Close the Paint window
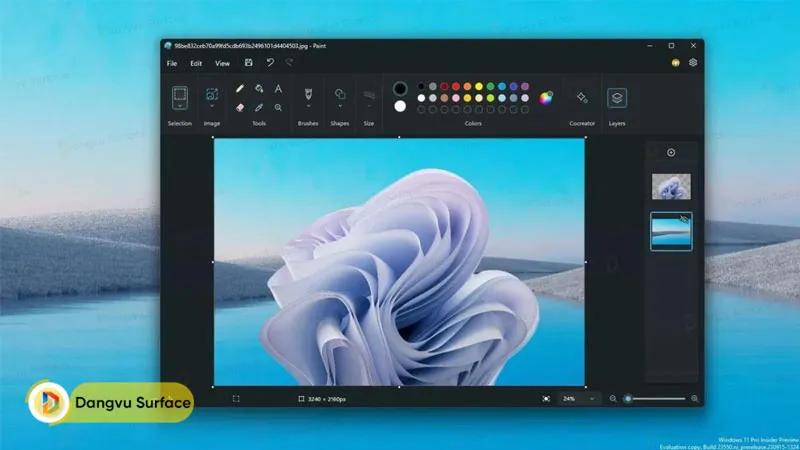This screenshot has width=800, height=450. (x=693, y=45)
